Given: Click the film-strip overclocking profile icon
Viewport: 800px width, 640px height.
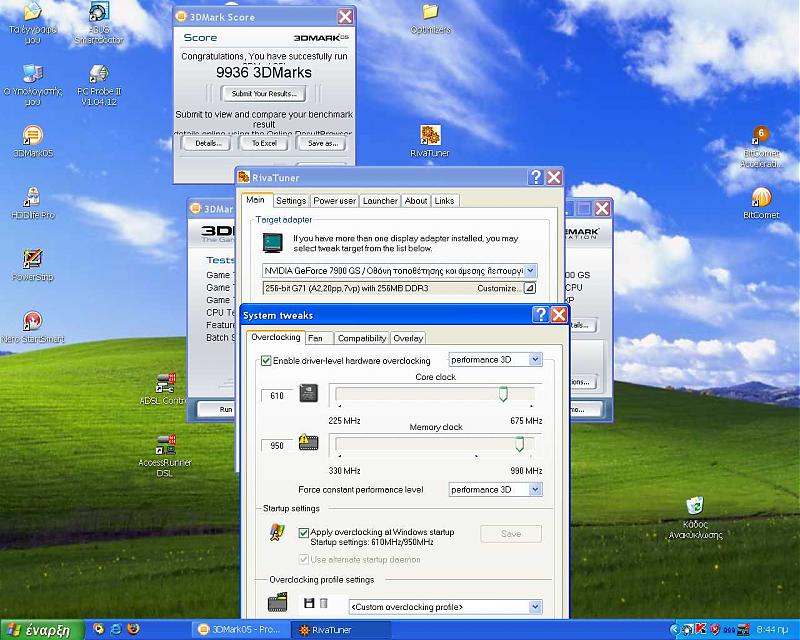Looking at the screenshot, I should click(278, 602).
